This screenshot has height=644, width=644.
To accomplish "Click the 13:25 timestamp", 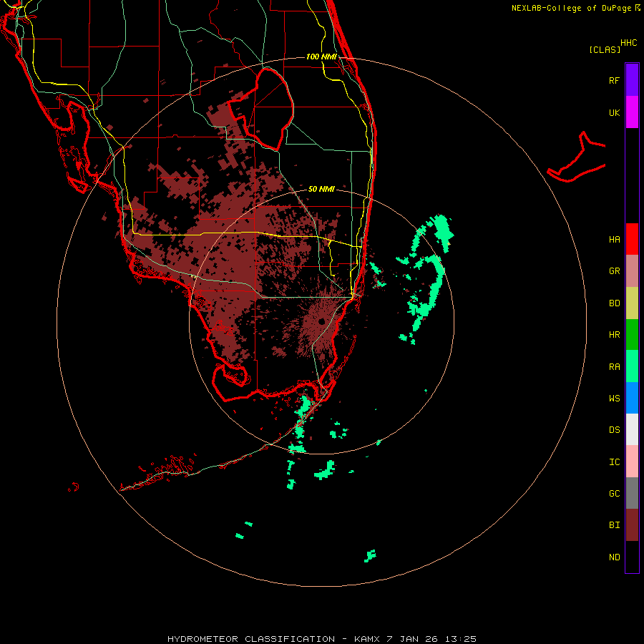I will tap(462, 639).
